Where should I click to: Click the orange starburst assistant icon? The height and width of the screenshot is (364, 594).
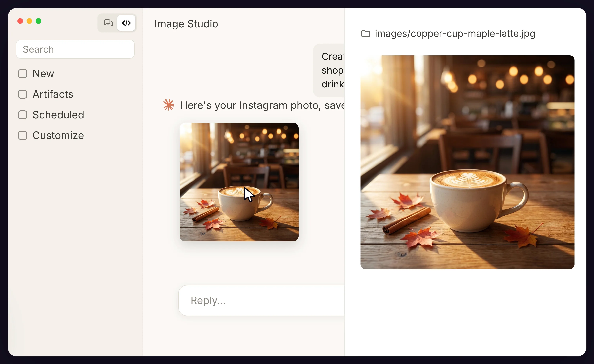168,105
